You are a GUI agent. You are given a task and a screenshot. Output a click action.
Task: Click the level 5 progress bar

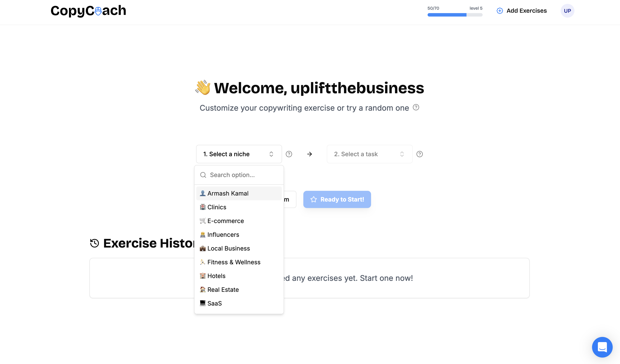(455, 15)
